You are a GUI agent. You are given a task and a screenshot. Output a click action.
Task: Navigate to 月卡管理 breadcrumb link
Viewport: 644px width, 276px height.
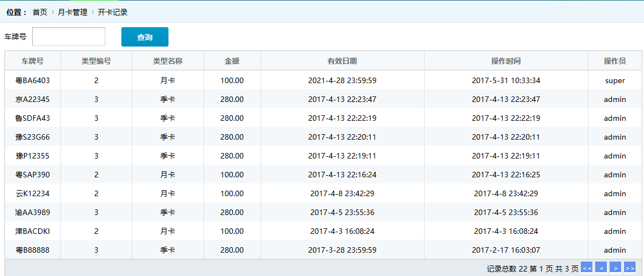pos(73,12)
